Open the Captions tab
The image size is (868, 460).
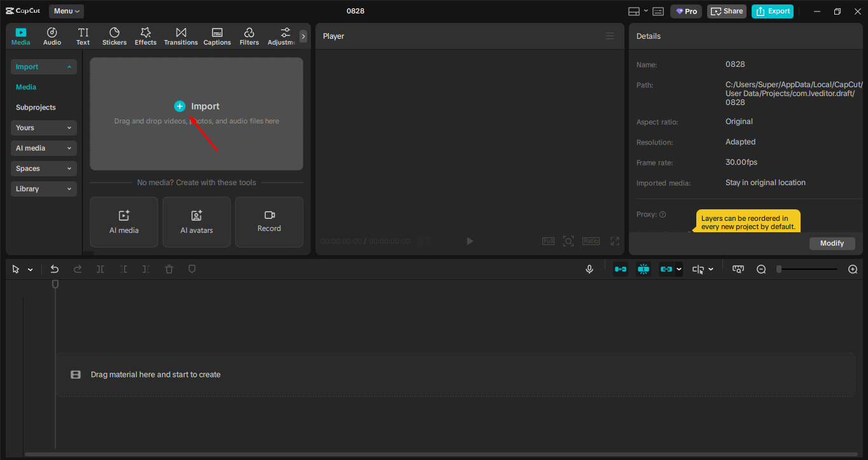tap(217, 36)
